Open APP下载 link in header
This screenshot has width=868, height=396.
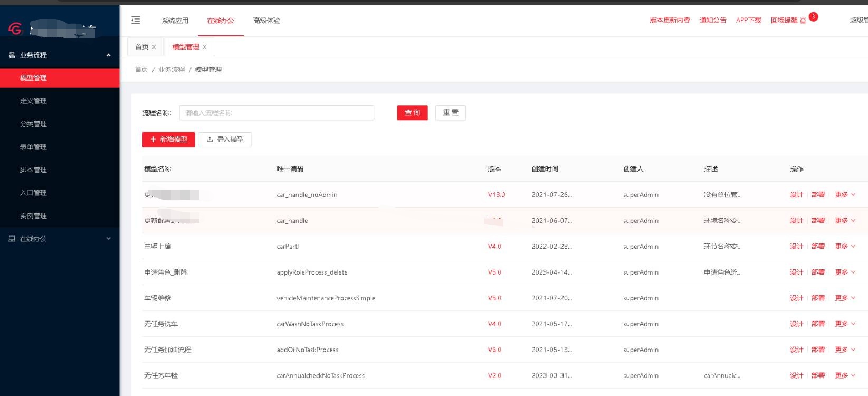coord(748,21)
